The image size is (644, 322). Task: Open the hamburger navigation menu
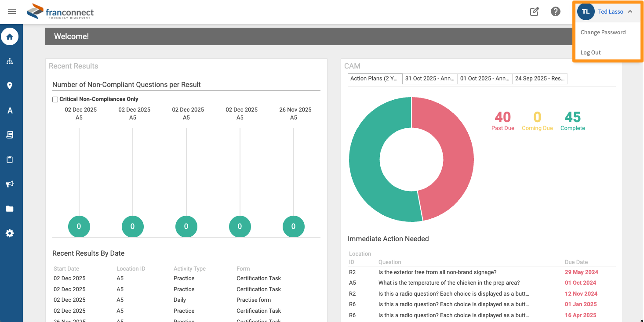[12, 12]
